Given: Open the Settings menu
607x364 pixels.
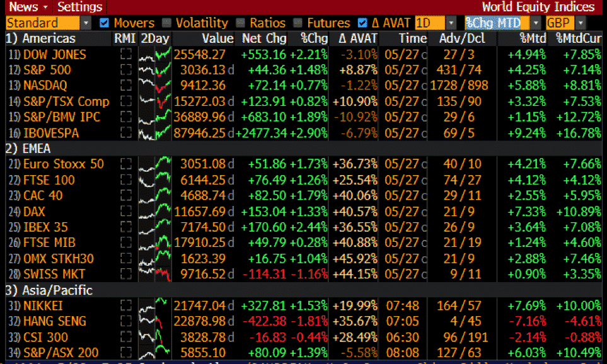Looking at the screenshot, I should point(80,7).
